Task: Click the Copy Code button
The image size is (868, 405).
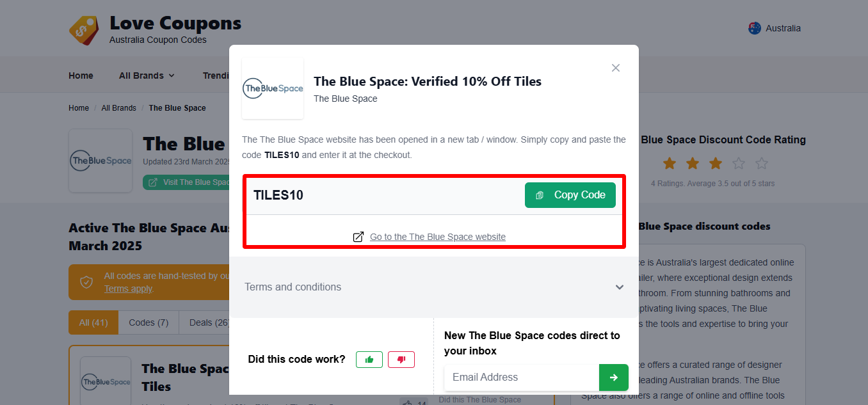Action: pos(570,195)
